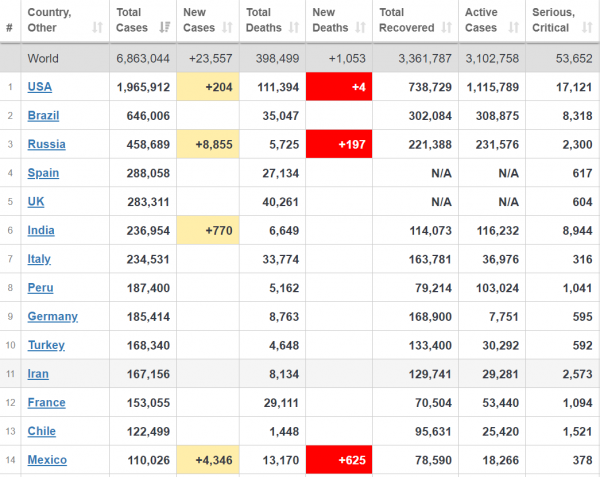600x477 pixels.
Task: Sort table by New Cases arrows
Action: [227, 28]
